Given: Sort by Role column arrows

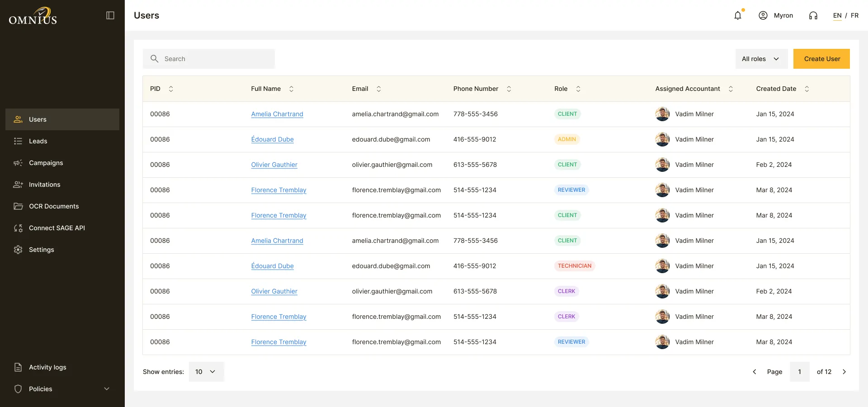Looking at the screenshot, I should (x=578, y=89).
